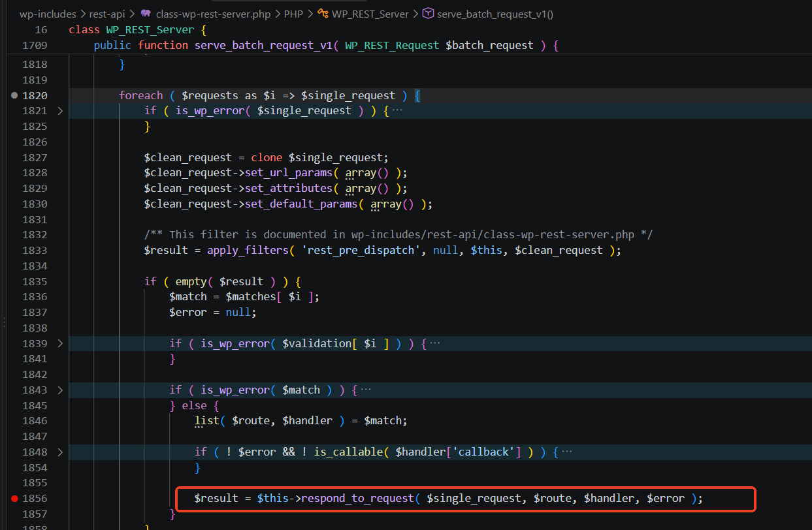812x530 pixels.
Task: Click respond_to_request method name on line 1856
Action: (x=358, y=499)
